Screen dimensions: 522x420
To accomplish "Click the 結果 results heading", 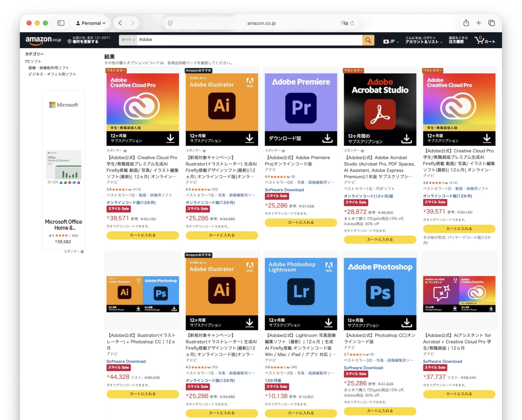I will pos(109,57).
